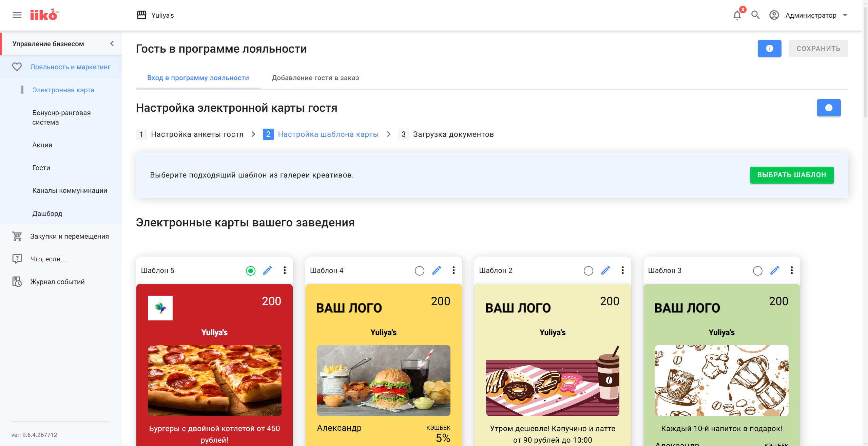This screenshot has width=868, height=446.
Task: Open Шаблон 4 three-dot options menu
Action: click(454, 270)
